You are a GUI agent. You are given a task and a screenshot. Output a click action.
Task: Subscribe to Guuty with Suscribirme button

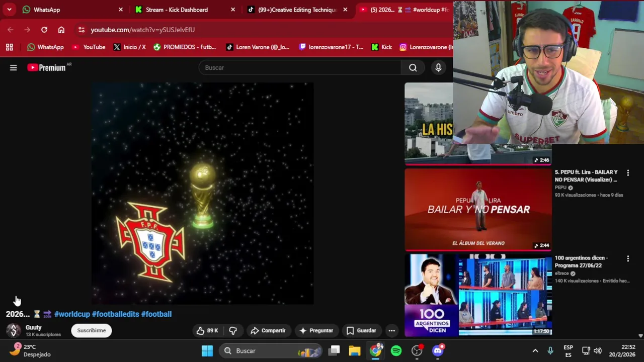(92, 330)
